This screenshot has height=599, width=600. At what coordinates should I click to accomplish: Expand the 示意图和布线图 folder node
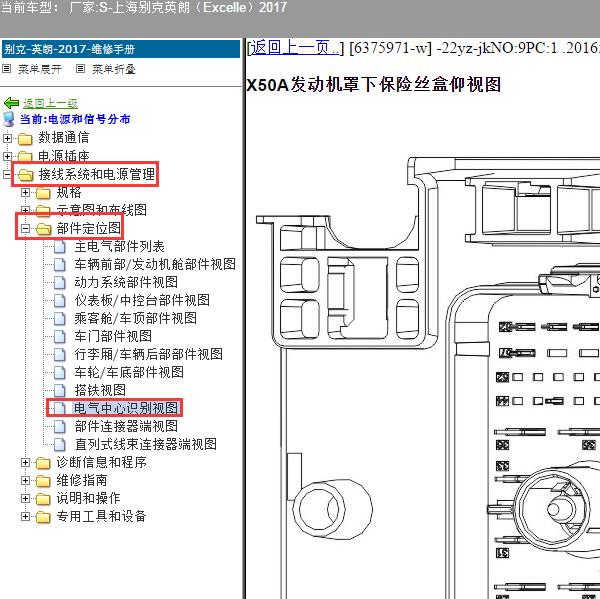[x=25, y=210]
